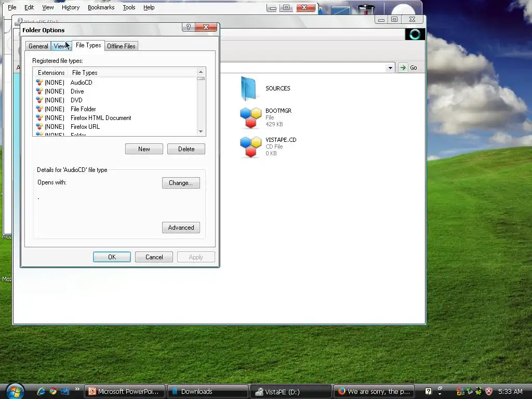The image size is (532, 399).
Task: Click the file types list scrollbar thumb
Action: pyautogui.click(x=201, y=78)
